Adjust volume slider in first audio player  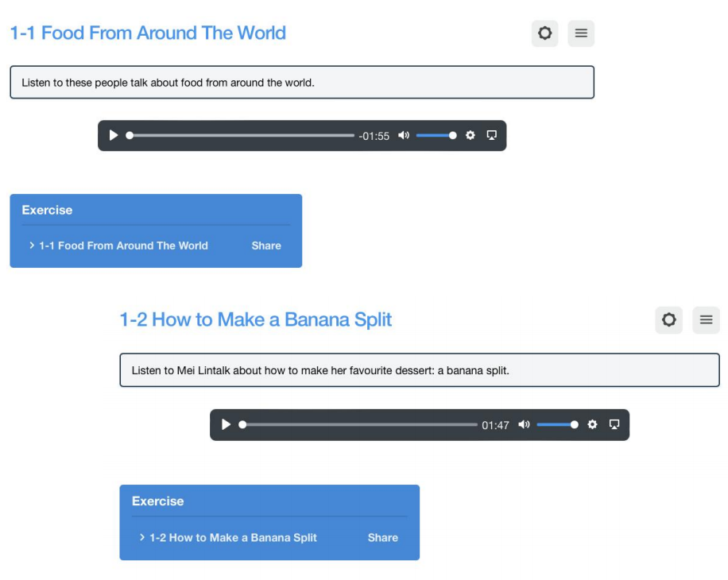click(x=436, y=136)
